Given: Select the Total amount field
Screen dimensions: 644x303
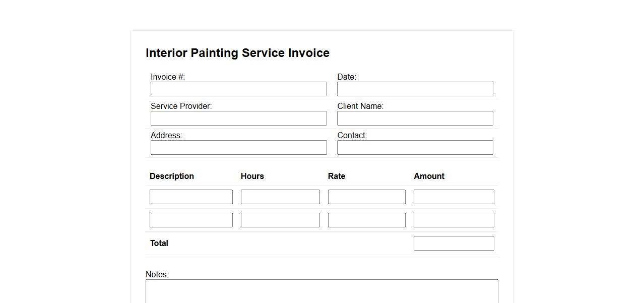Looking at the screenshot, I should [x=454, y=244].
